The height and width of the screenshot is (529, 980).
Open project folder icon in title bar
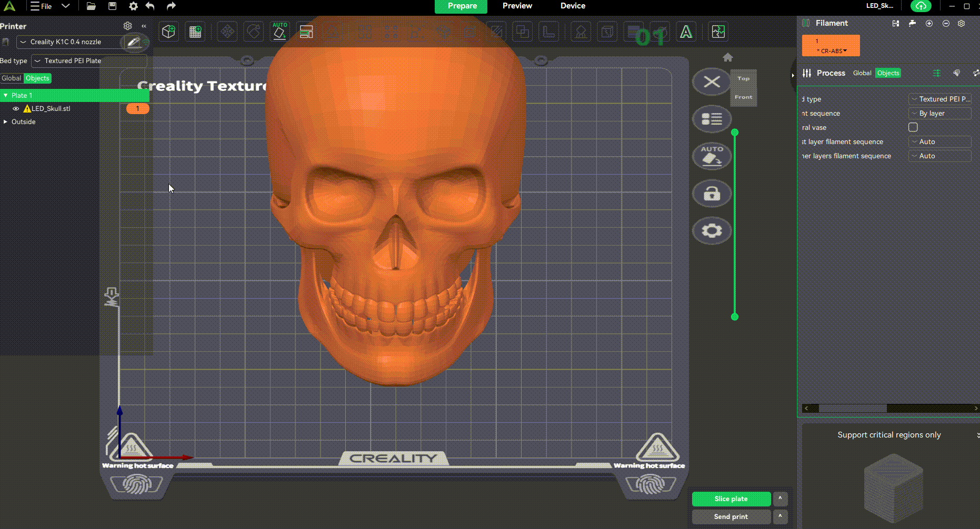tap(91, 6)
